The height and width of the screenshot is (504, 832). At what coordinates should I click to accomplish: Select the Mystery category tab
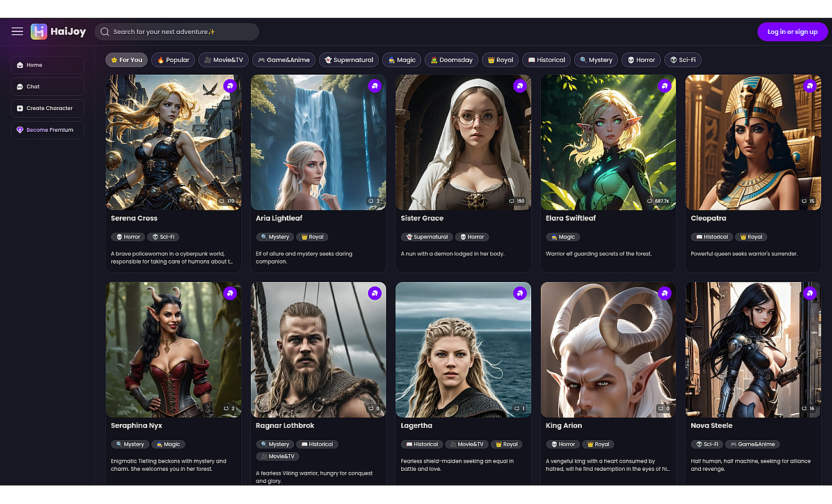596,59
